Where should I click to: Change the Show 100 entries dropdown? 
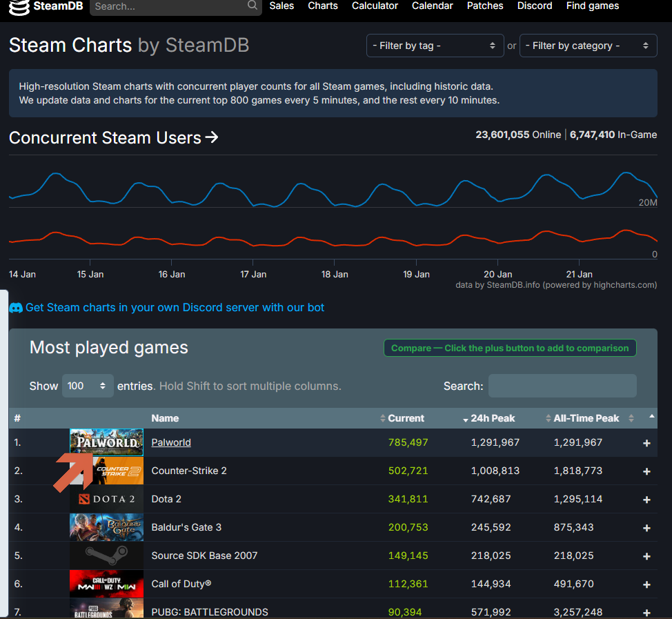coord(88,386)
